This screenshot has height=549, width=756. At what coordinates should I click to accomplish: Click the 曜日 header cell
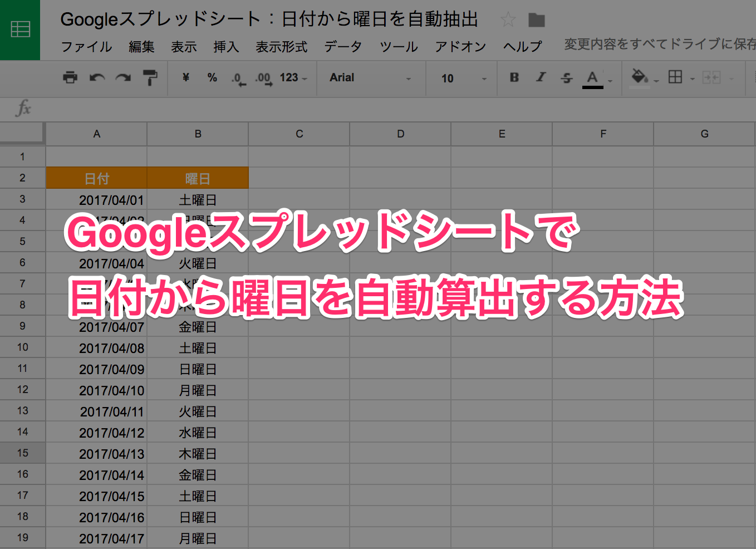(198, 178)
